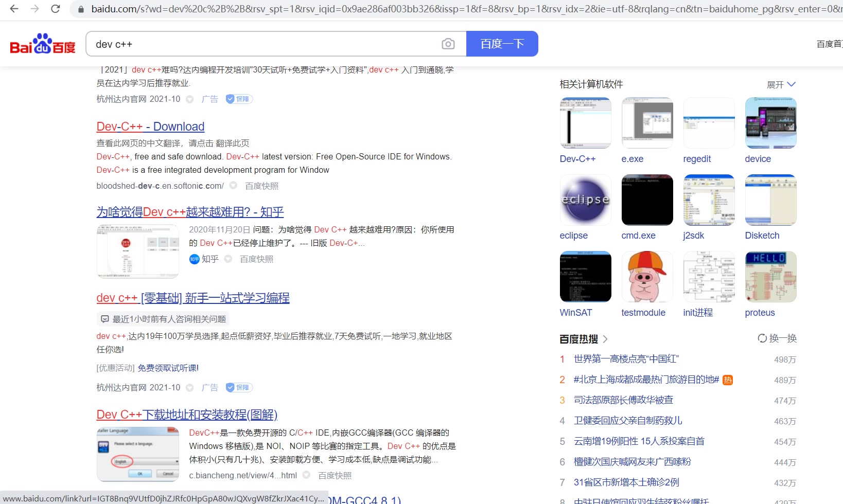Screen dimensions: 843x504
Task: Open 百度快照 beside c.biancheng.net URL
Action: 335,476
